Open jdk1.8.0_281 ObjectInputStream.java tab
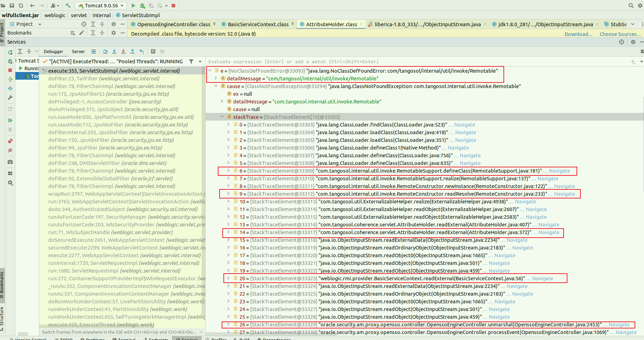Viewport: 644px width, 340px height. 545,24
